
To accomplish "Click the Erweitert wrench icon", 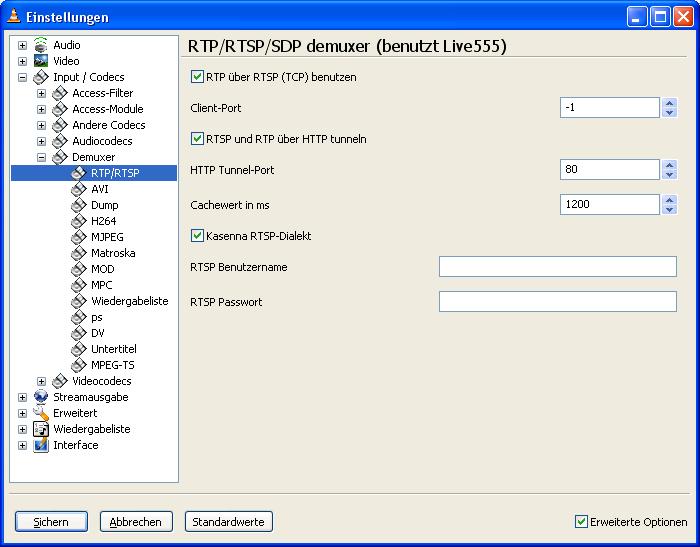I will tap(41, 413).
